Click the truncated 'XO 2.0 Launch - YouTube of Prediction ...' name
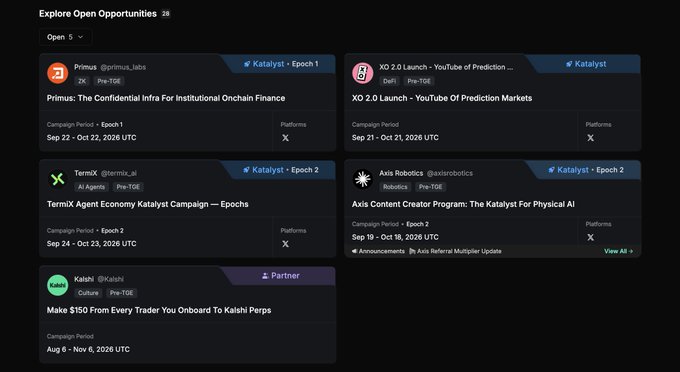Viewport: 680px width, 372px height. tap(446, 67)
